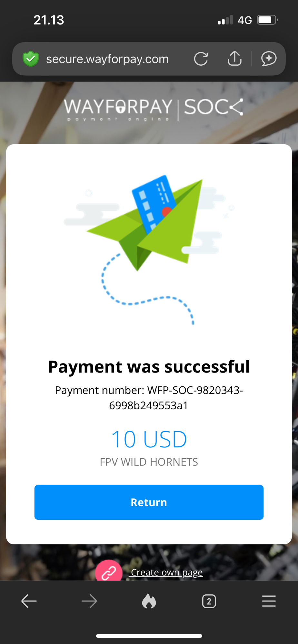Screen dimensions: 298x644
Task: Tap the FPV WILD HORNETS label
Action: coord(149,462)
